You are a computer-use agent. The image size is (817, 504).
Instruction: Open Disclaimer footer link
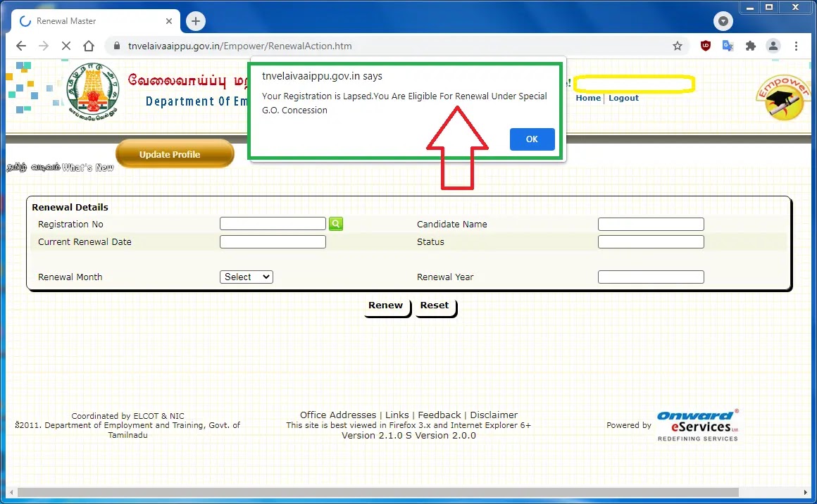coord(494,415)
